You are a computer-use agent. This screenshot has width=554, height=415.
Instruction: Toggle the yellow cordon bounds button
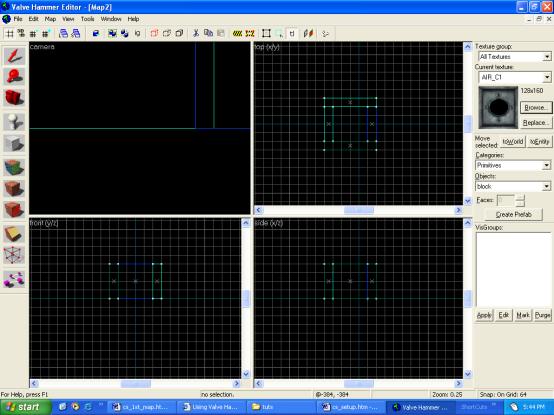237,33
